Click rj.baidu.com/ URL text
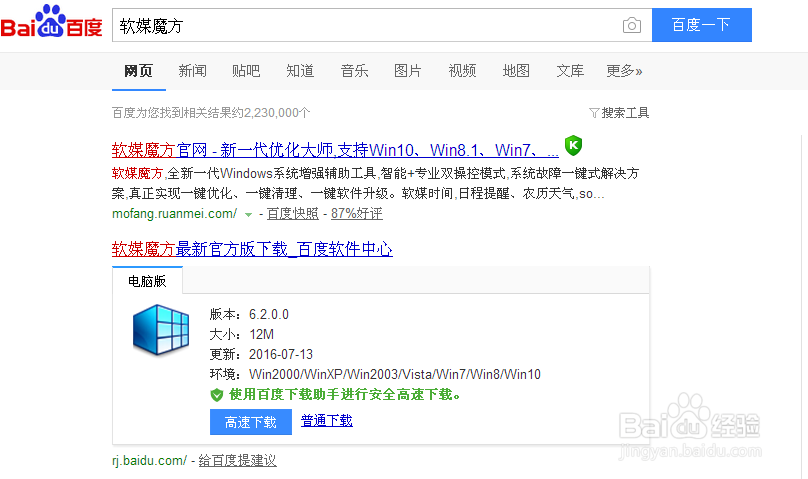Image resolution: width=808 pixels, height=479 pixels. click(149, 460)
